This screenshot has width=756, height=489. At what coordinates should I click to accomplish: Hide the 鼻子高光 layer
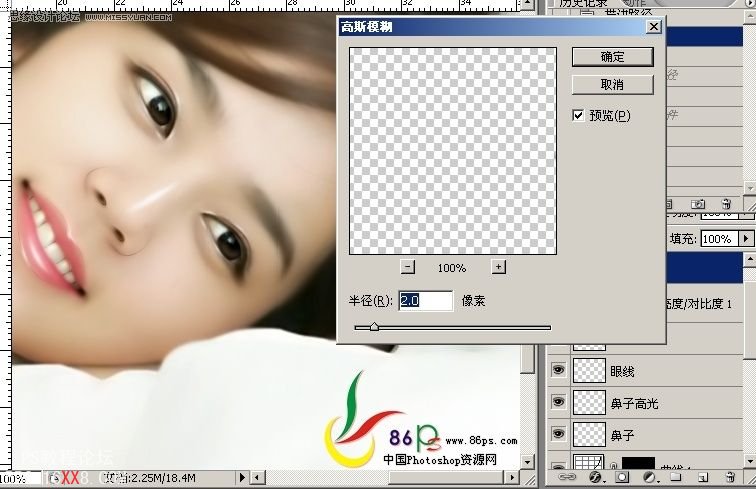click(x=558, y=402)
